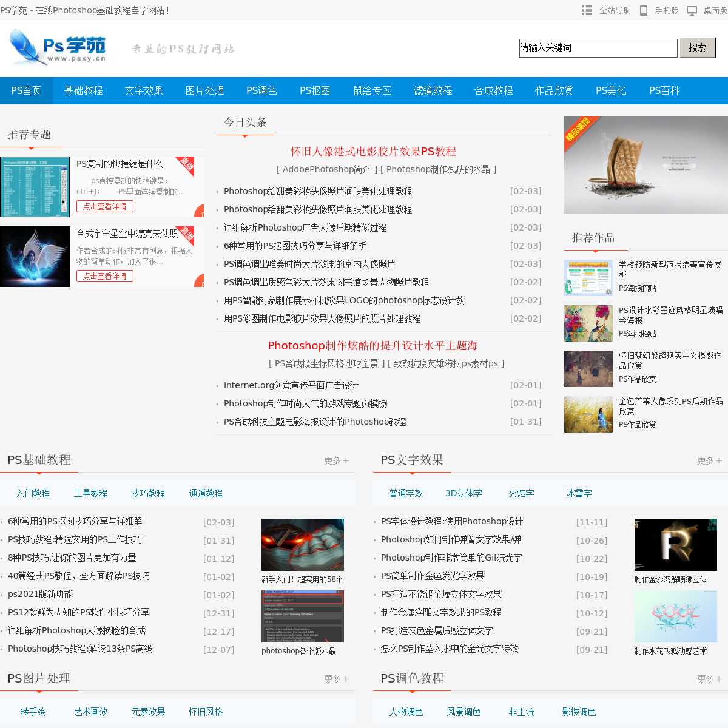The width and height of the screenshot is (728, 728).
Task: Click the Ps学苑 feather logo
Action: [58, 48]
